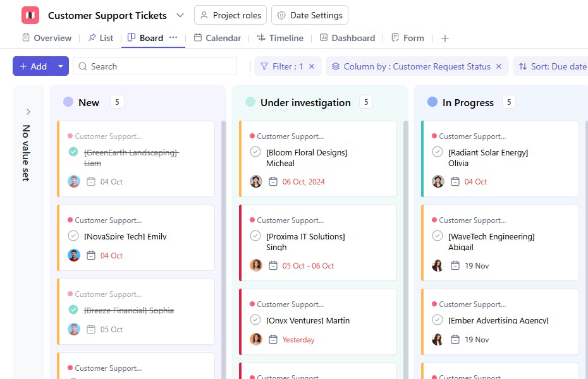The height and width of the screenshot is (379, 588).
Task: Toggle completion on the [Bloom Floral Designs] card
Action: (255, 152)
